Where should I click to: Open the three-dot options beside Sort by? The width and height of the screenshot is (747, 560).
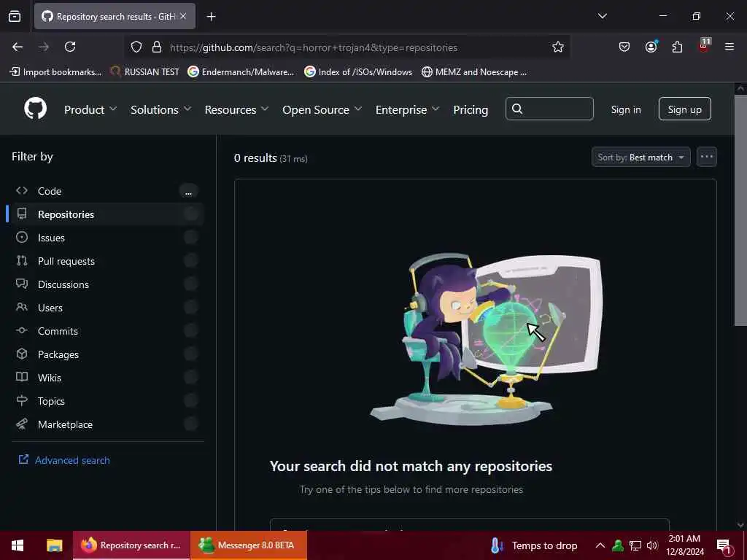click(706, 157)
